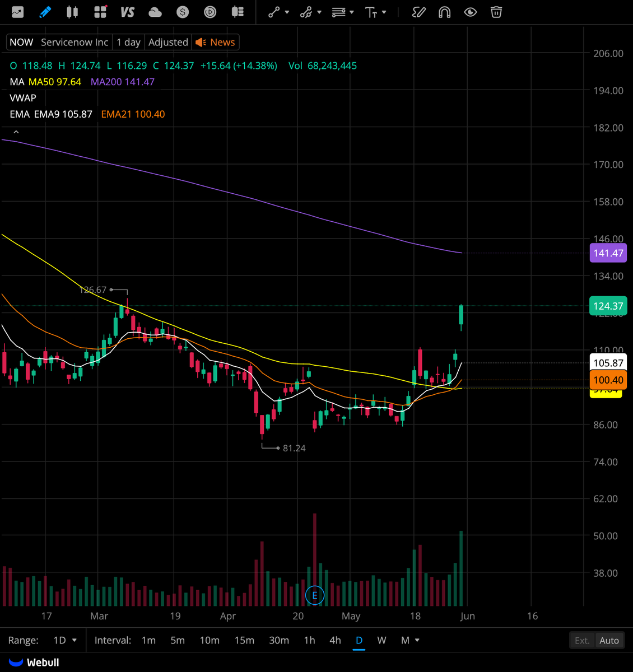Click the side panel layout icon
633x672 pixels.
238,12
